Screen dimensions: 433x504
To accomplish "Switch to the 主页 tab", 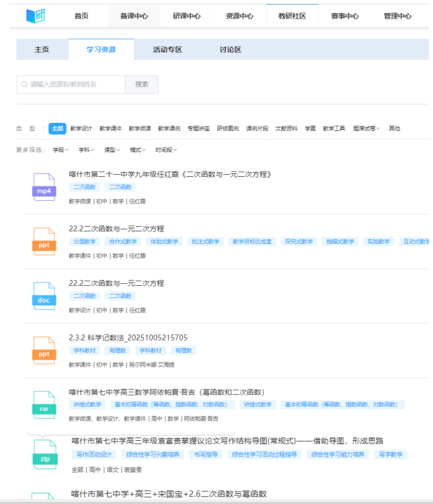I will [42, 49].
